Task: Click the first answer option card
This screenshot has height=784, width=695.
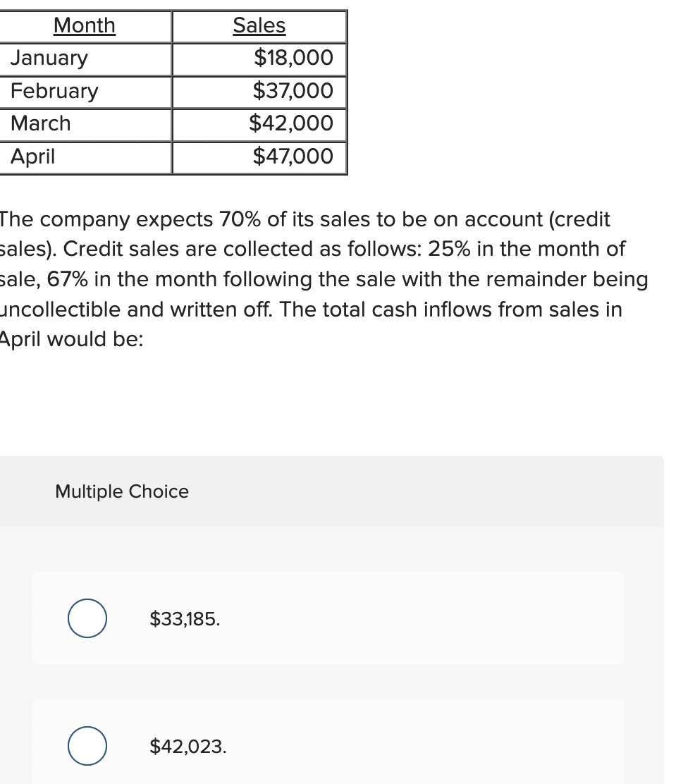Action: click(x=328, y=618)
